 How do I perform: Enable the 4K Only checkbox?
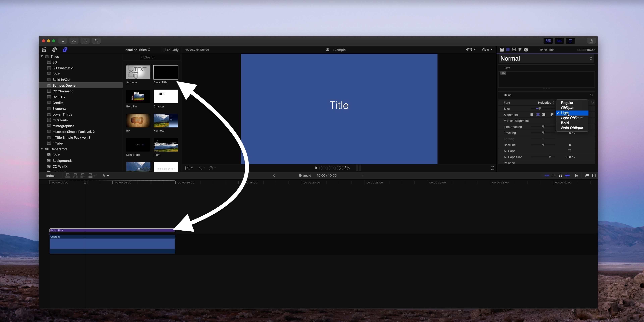(164, 49)
